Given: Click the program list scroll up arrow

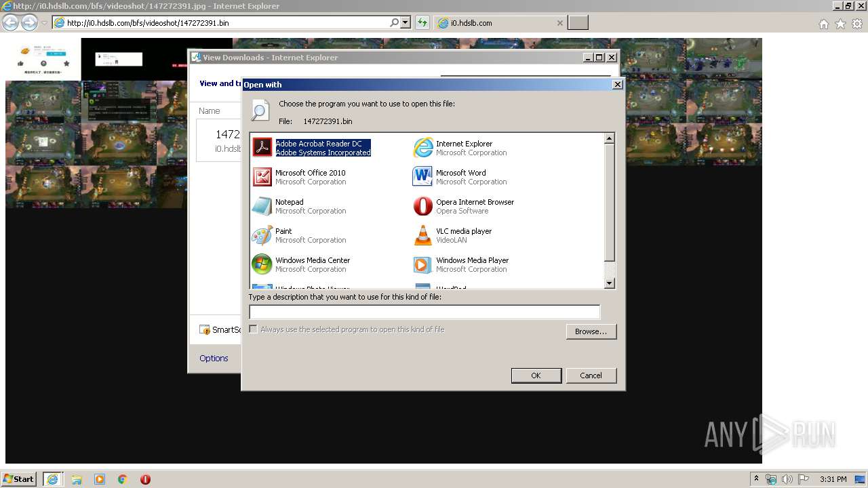Looking at the screenshot, I should (x=609, y=138).
